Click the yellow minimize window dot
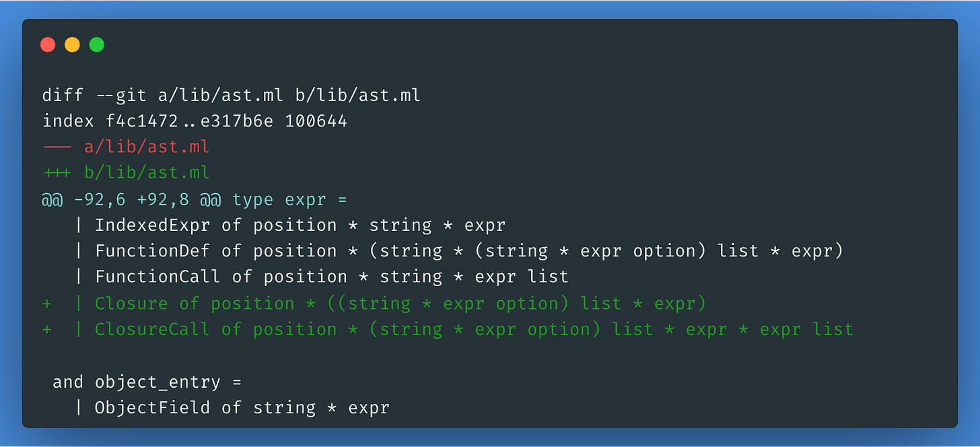The width and height of the screenshot is (980, 447). pos(72,45)
